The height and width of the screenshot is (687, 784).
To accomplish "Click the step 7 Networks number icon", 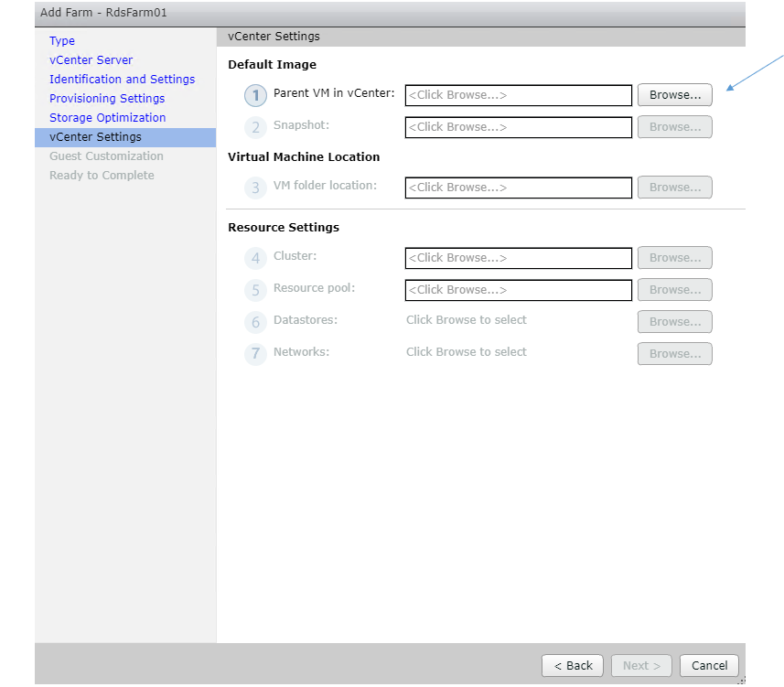I will pos(255,354).
